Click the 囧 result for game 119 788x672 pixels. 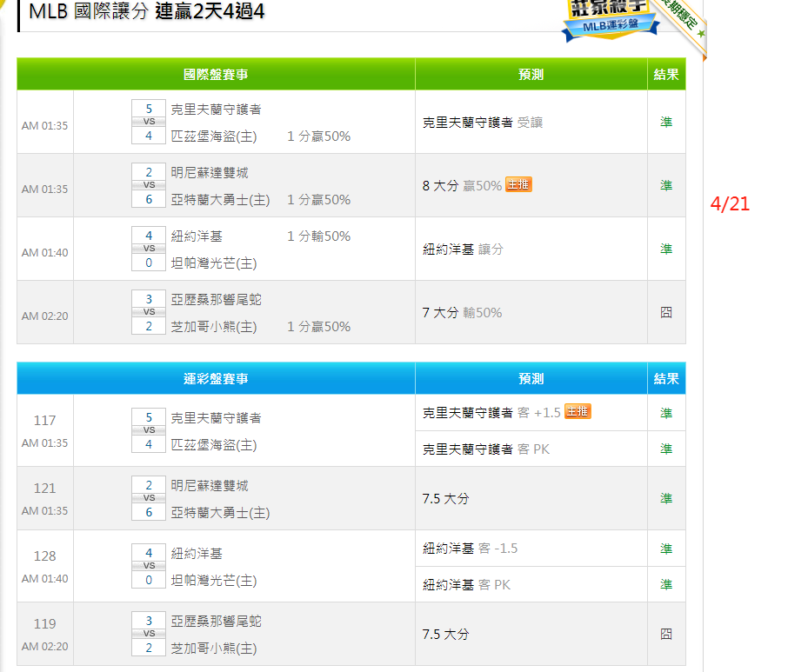[x=666, y=634]
